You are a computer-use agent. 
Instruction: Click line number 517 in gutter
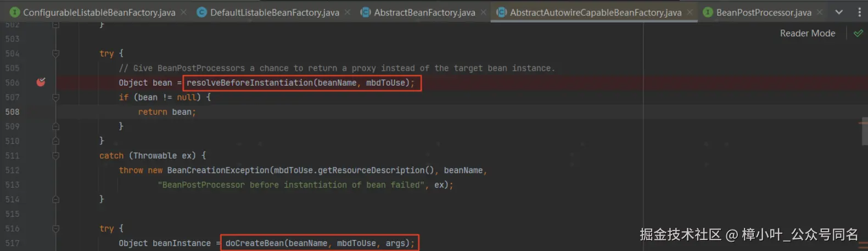pyautogui.click(x=12, y=243)
